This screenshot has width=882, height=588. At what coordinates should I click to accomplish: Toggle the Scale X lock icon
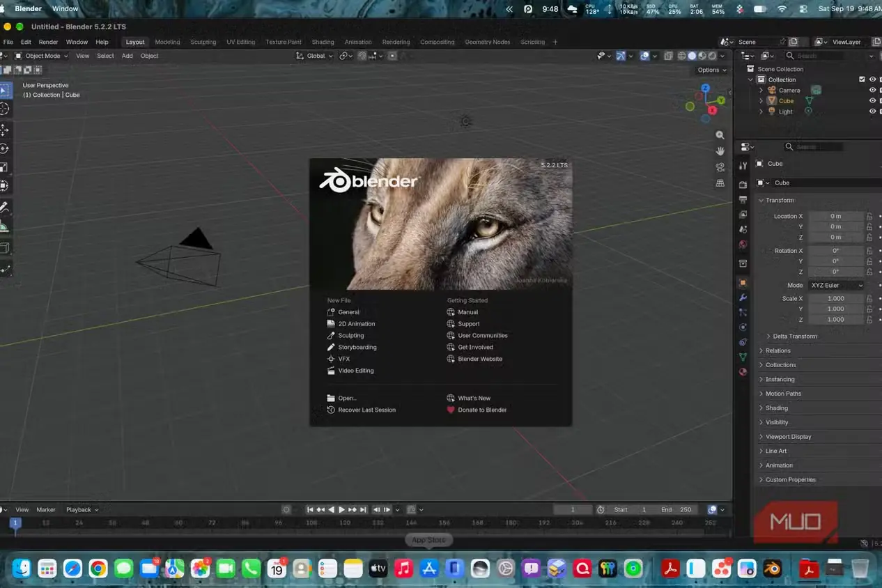[x=869, y=298]
